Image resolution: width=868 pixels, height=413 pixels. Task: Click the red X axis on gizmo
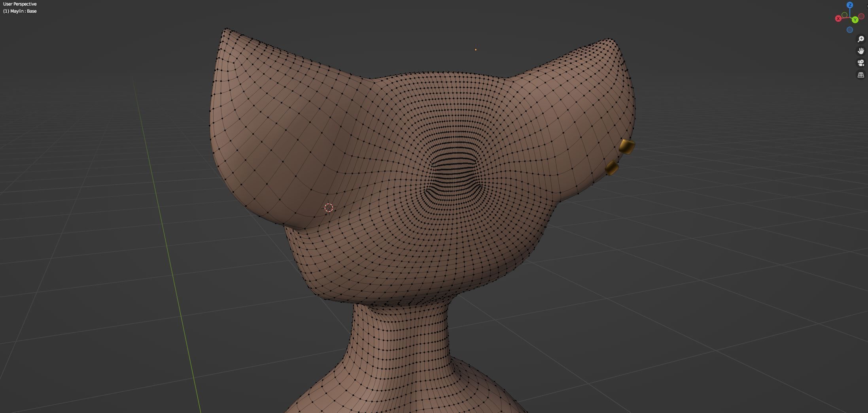point(838,19)
